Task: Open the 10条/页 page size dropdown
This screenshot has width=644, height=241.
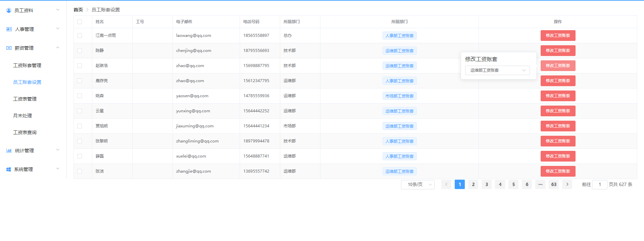Action: pyautogui.click(x=418, y=185)
